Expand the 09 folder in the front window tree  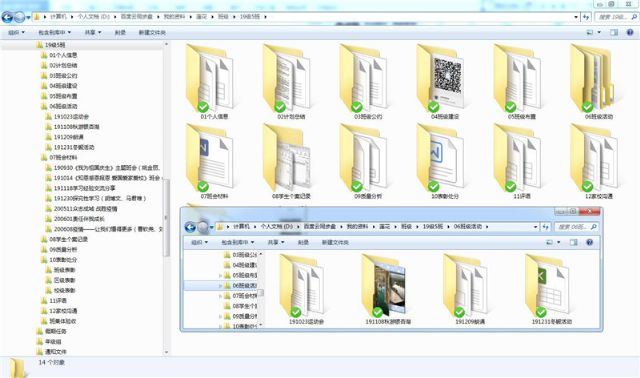point(221,316)
